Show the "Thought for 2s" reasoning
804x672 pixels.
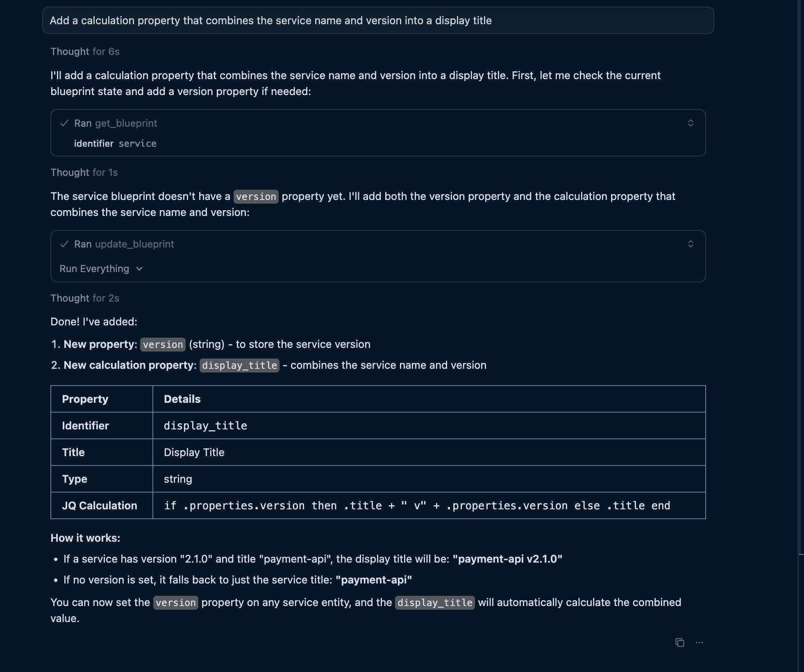pos(85,298)
